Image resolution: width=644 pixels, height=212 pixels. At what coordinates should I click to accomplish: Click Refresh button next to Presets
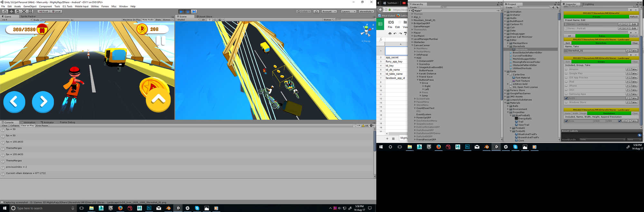pyautogui.click(x=634, y=17)
